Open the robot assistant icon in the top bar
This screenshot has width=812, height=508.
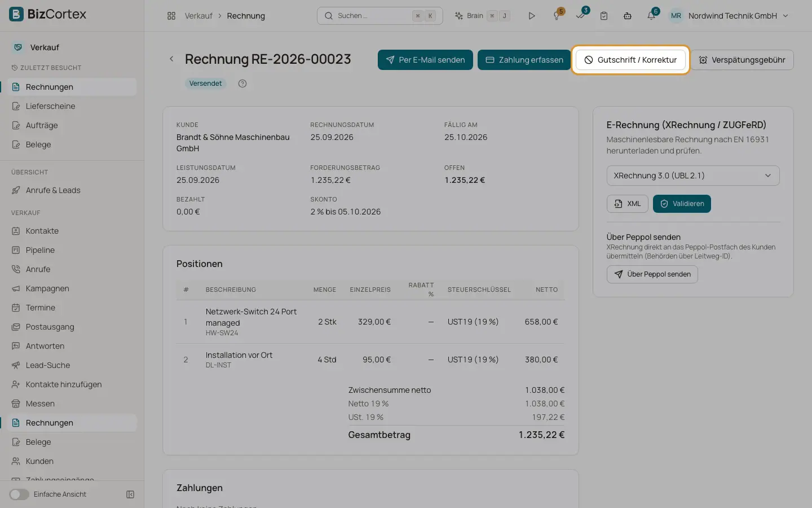coord(628,16)
